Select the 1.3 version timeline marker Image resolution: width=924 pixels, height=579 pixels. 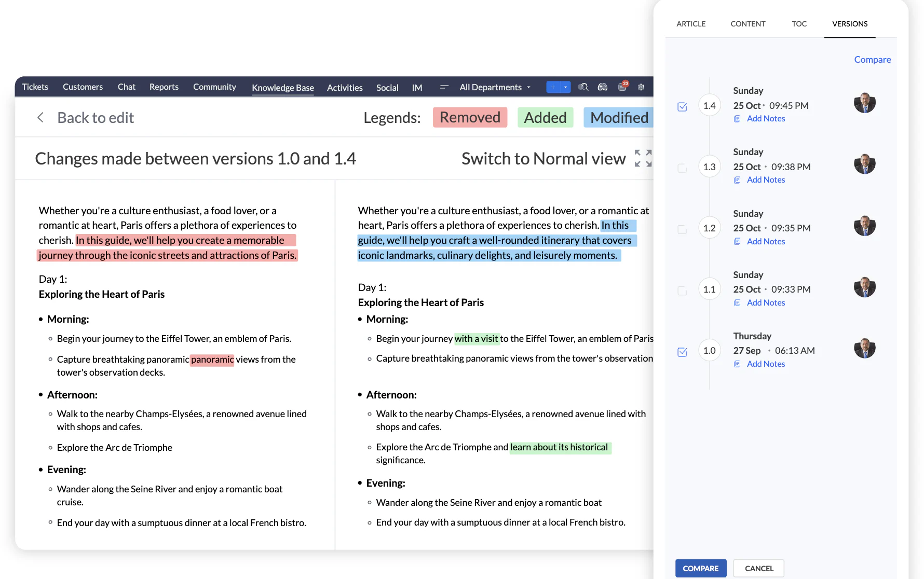pos(710,167)
